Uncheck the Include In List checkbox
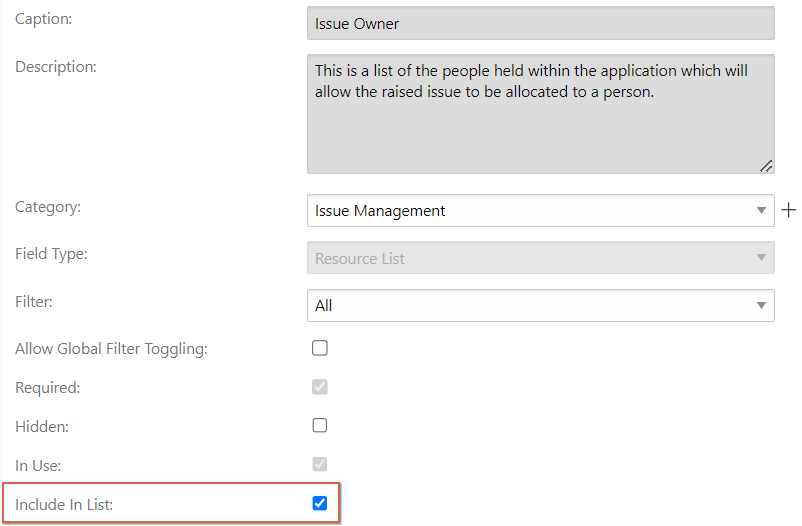Screen dimensions: 802x526 320,503
